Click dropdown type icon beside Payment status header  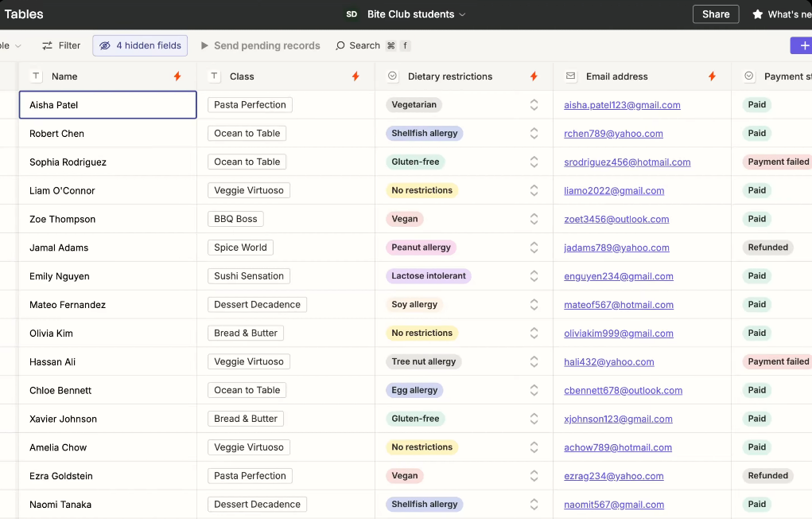749,76
